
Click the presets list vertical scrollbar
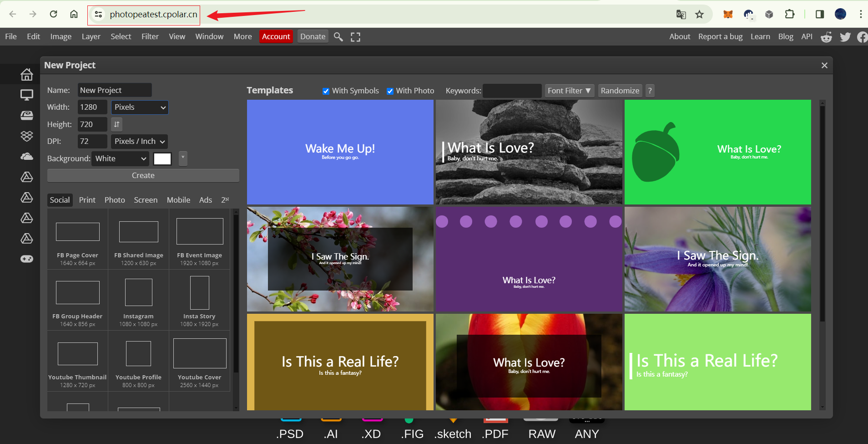(x=236, y=294)
